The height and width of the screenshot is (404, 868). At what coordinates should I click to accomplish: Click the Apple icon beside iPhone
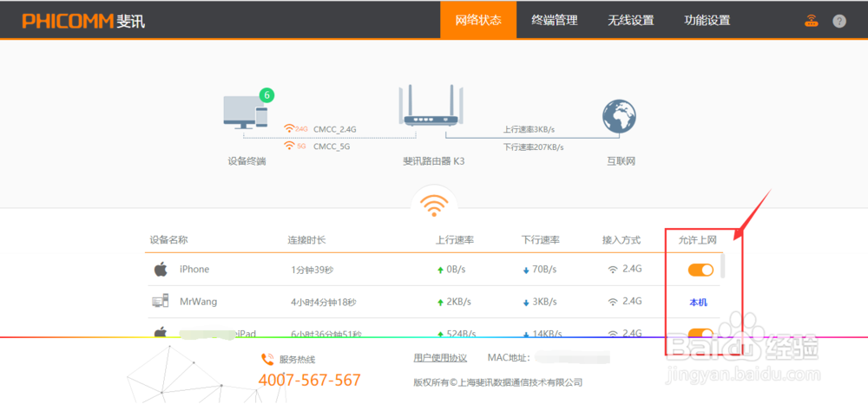point(160,270)
